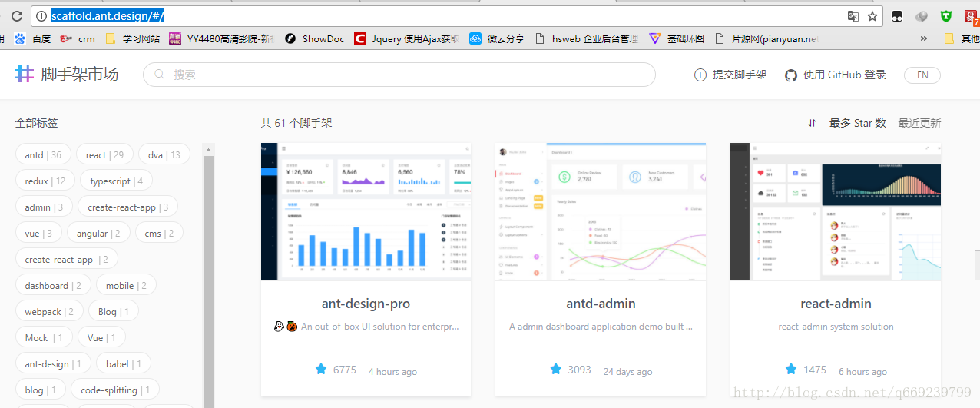Viewport: 980px width, 408px height.
Task: Select the dva tag
Action: [x=164, y=154]
